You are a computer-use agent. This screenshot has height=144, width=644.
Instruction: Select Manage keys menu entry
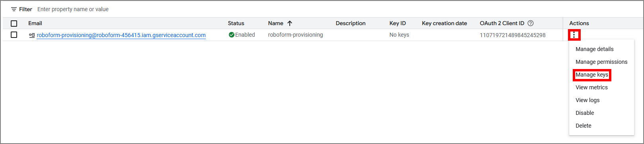[592, 75]
